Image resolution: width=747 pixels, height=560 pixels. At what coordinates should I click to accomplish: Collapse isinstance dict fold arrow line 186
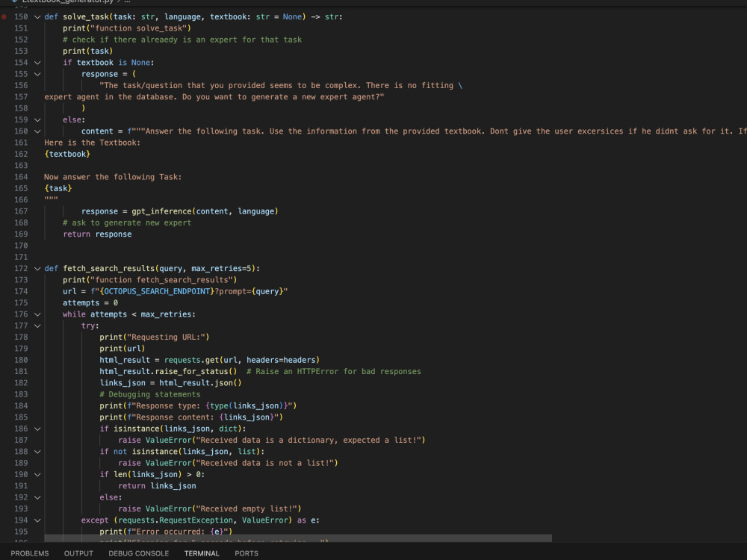click(37, 429)
